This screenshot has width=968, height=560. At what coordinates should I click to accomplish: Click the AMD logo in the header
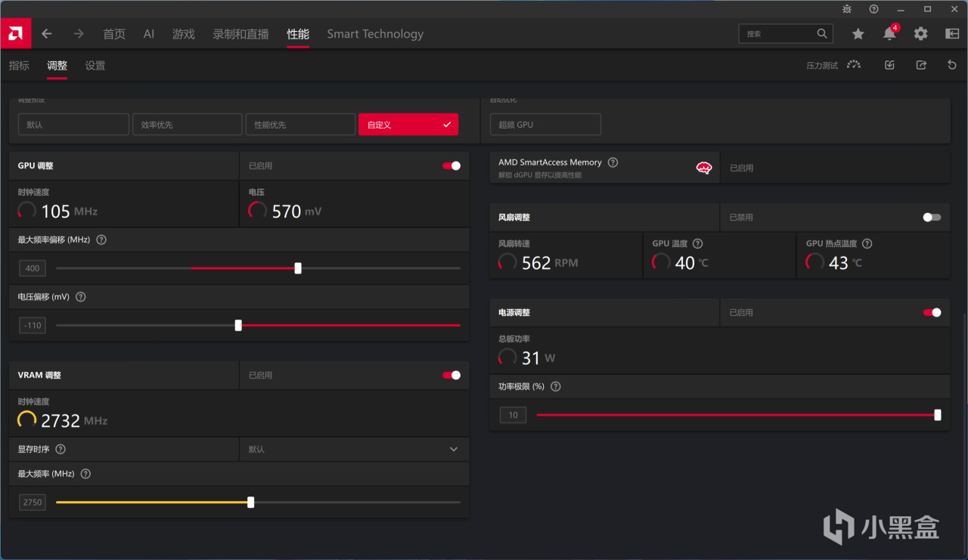click(x=15, y=33)
